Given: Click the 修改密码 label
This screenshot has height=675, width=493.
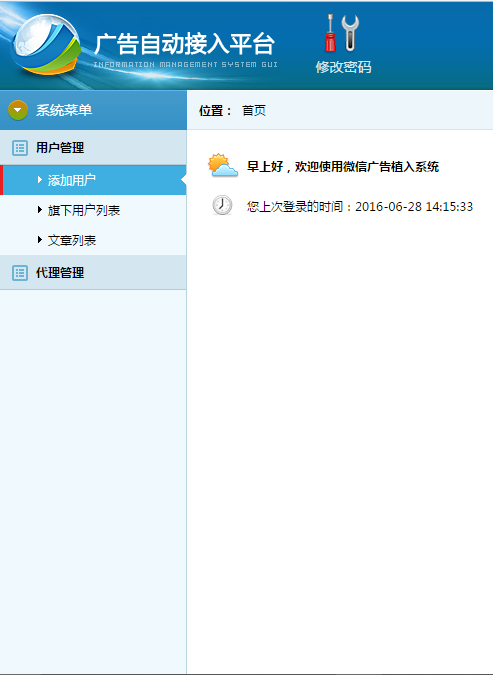Looking at the screenshot, I should (343, 67).
